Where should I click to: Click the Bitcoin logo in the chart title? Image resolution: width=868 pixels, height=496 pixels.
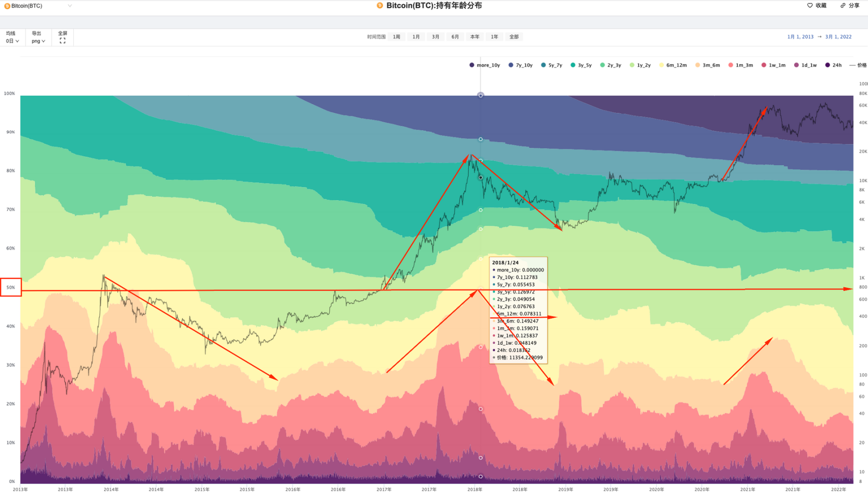click(x=380, y=5)
